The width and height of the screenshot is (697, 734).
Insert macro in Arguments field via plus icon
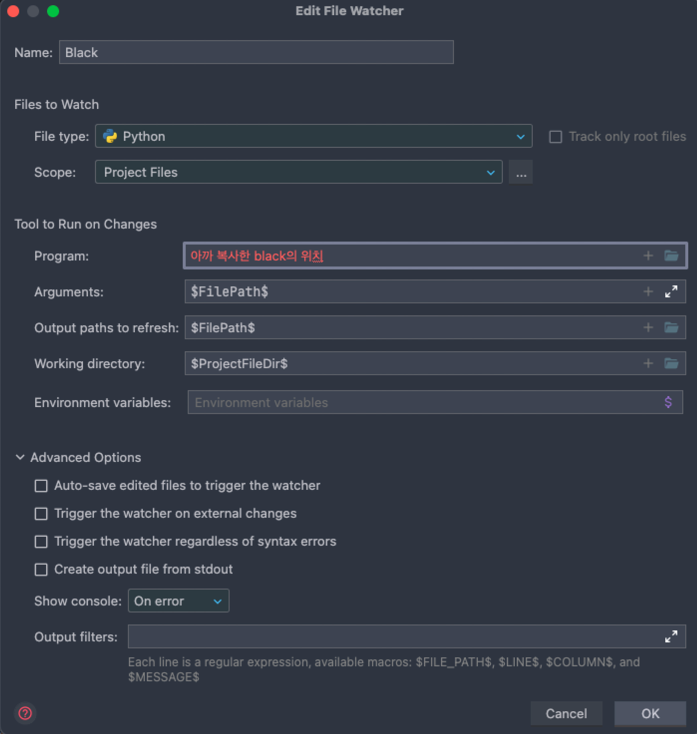tap(648, 292)
